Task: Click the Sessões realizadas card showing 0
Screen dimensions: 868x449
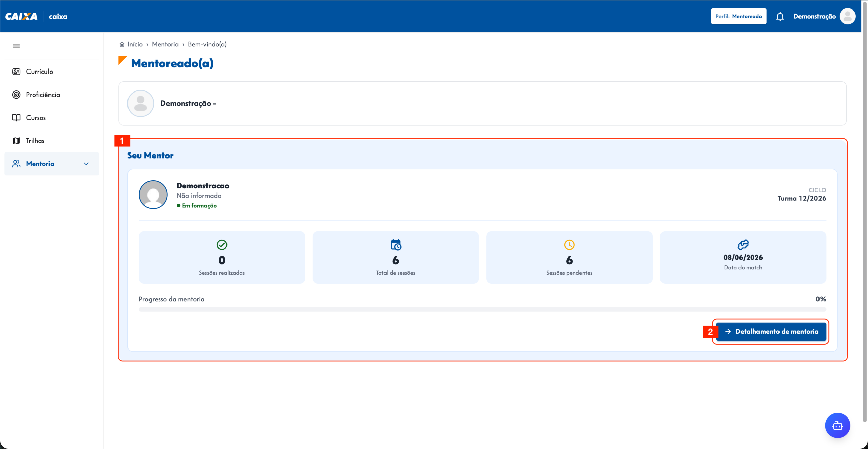Action: [222, 258]
